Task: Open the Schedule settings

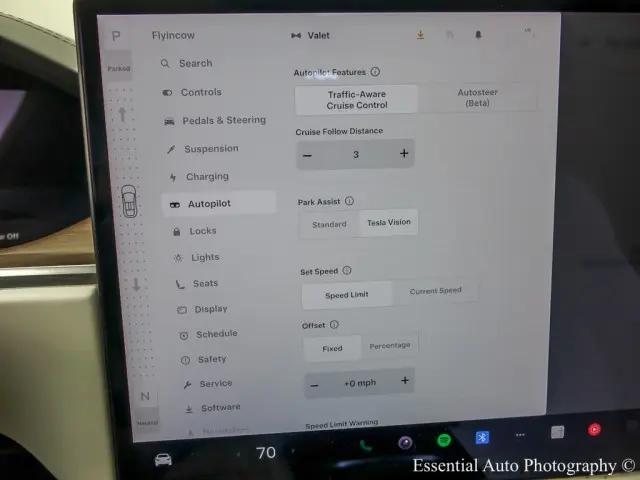Action: point(208,334)
